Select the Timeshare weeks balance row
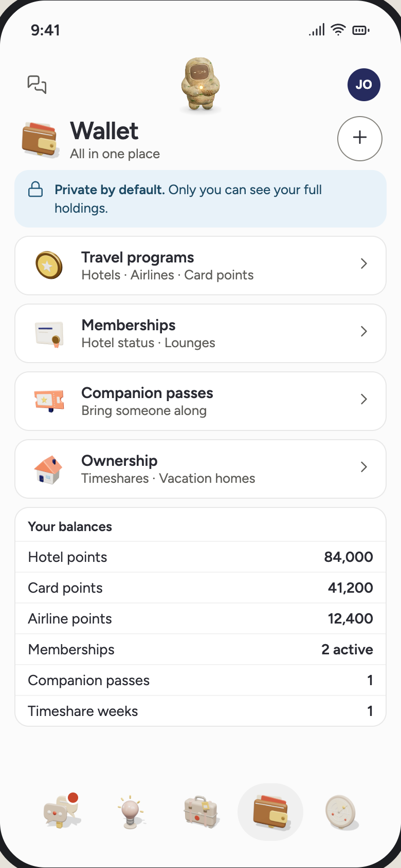401x868 pixels. click(200, 711)
